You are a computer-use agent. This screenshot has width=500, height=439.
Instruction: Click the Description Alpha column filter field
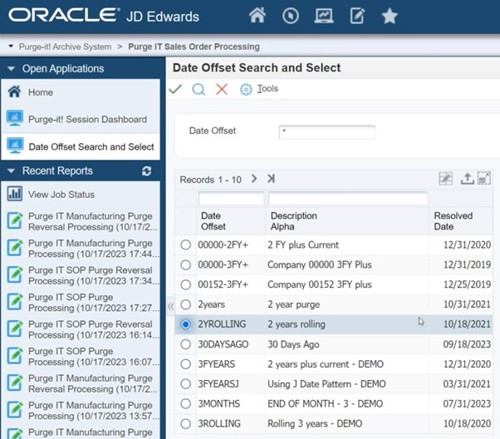click(347, 199)
